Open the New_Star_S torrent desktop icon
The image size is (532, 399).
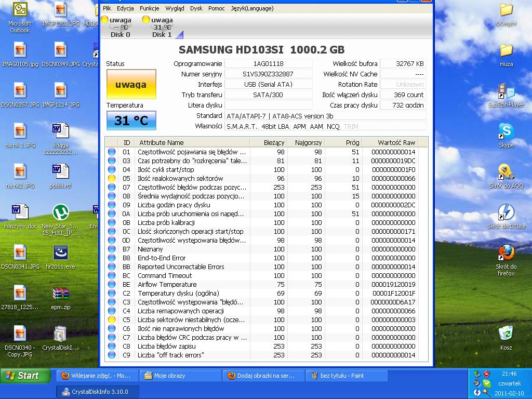click(60, 220)
